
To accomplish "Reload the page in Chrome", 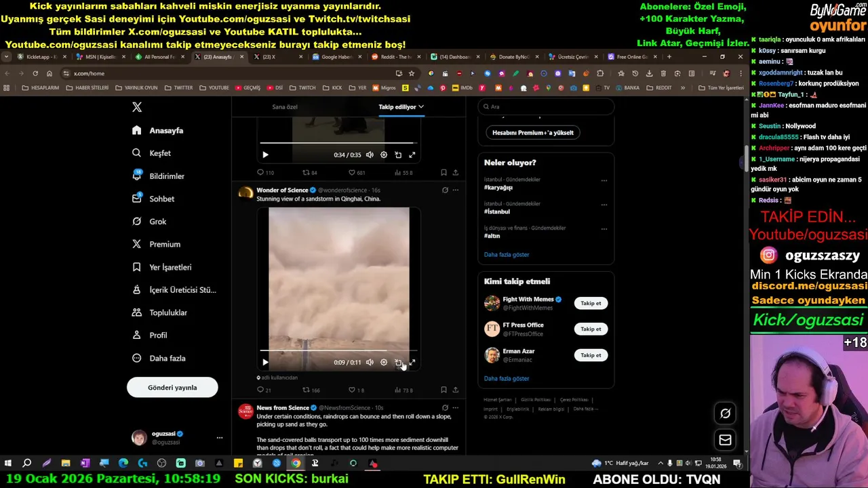I will click(x=35, y=73).
